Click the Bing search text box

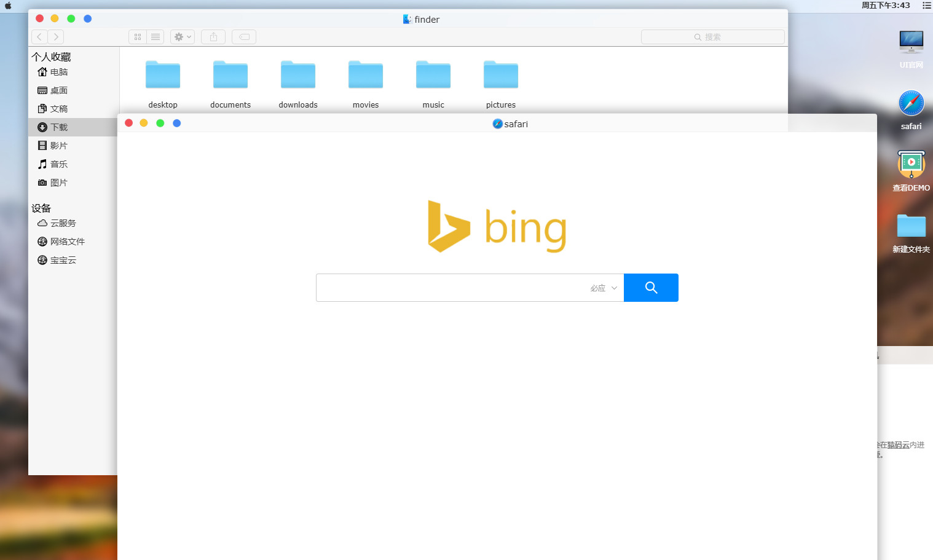452,288
